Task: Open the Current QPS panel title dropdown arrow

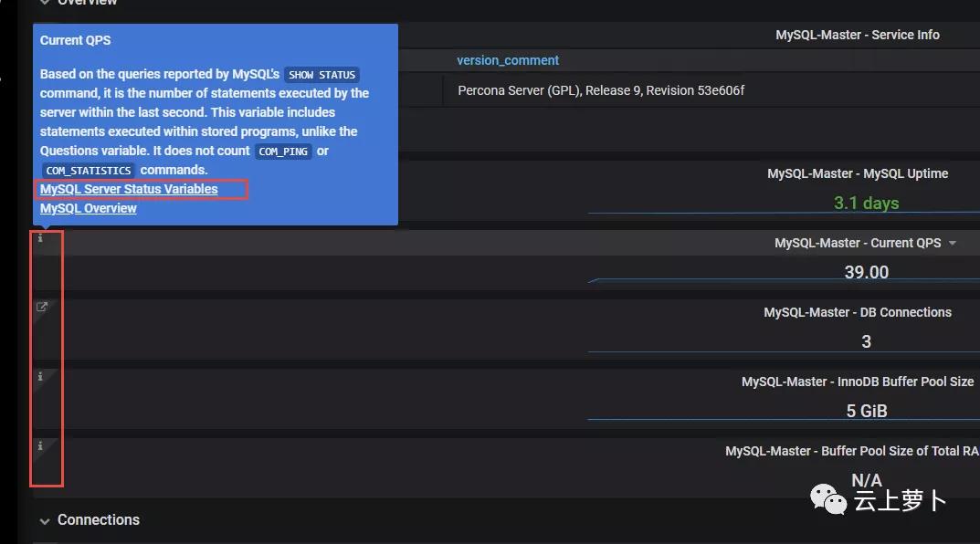Action: [952, 243]
